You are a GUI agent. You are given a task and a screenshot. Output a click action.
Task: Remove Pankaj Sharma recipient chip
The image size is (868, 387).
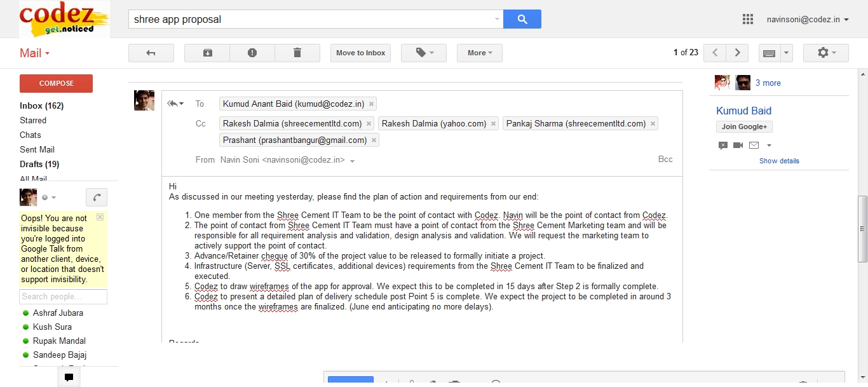point(653,124)
